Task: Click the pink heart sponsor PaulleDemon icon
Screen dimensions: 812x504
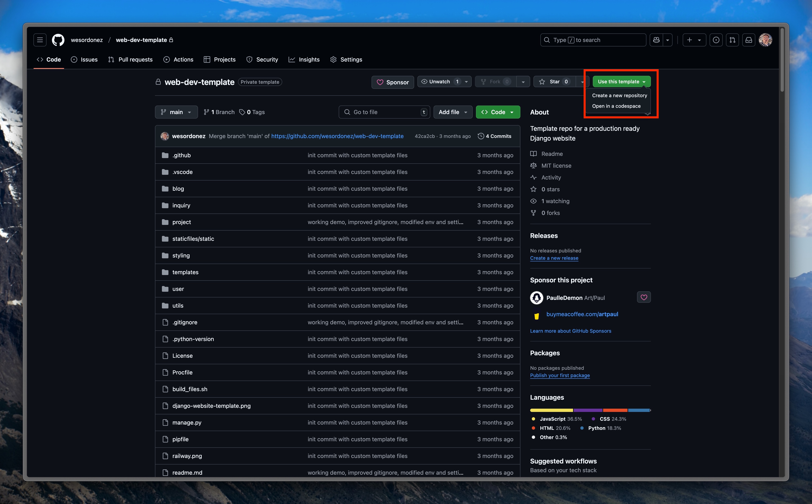Action: pyautogui.click(x=644, y=297)
